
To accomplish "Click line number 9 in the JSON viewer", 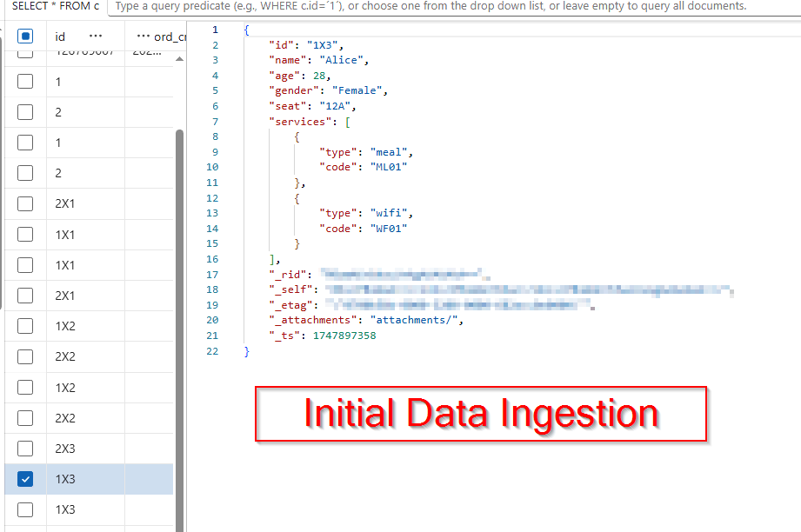I will tap(214, 151).
